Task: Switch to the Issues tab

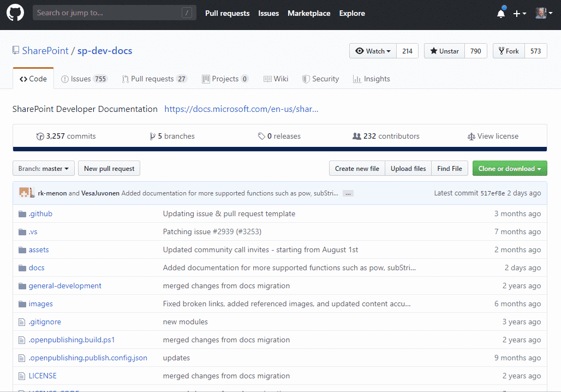Action: click(x=84, y=79)
